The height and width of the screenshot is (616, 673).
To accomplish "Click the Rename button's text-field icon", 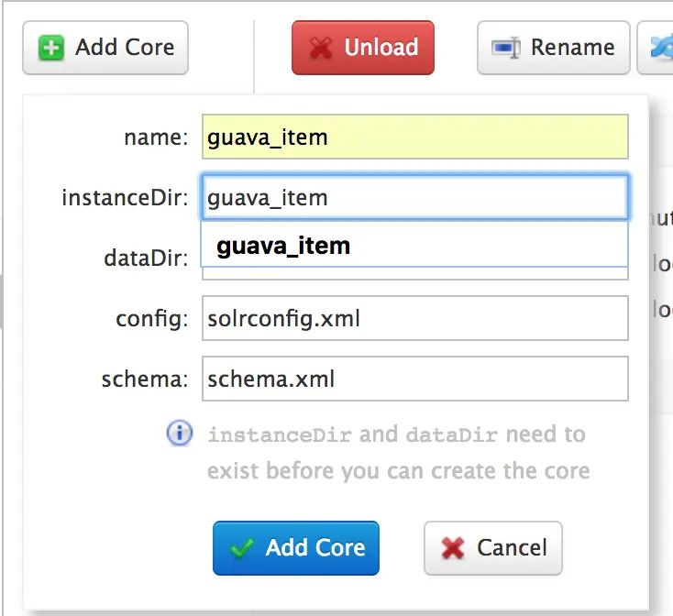I will (506, 48).
